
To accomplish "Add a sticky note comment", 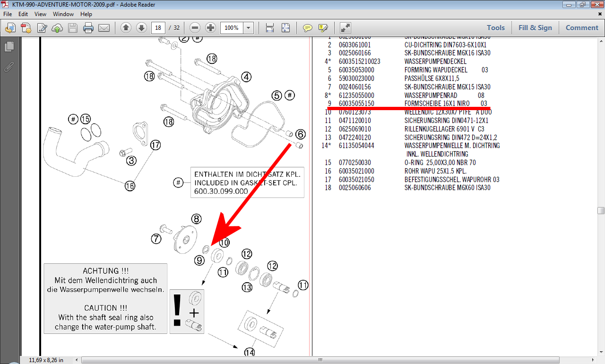I will point(308,28).
